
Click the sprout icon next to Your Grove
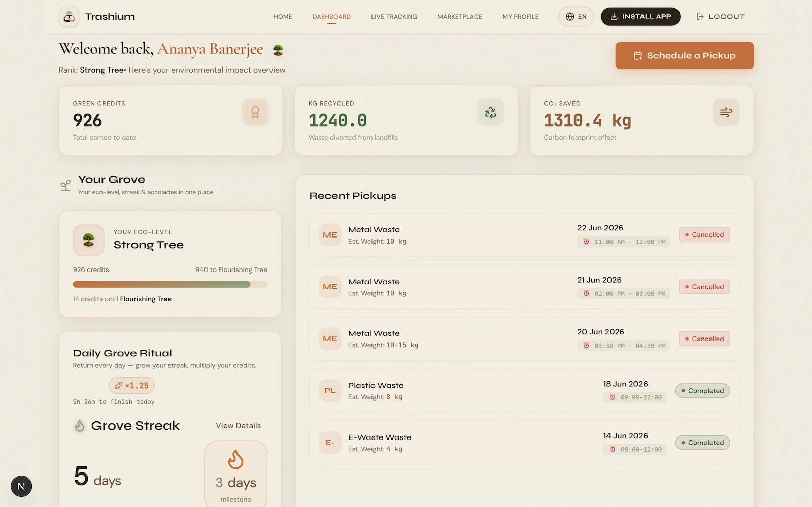[x=65, y=185]
